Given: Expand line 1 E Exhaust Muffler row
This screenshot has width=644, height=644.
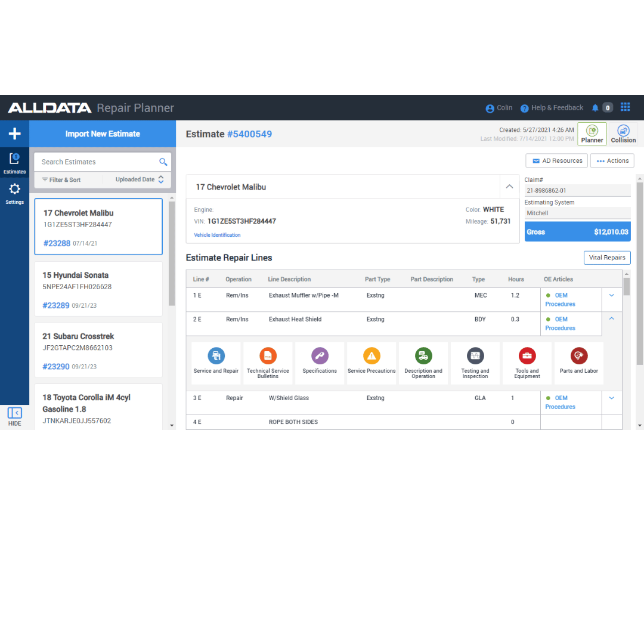Looking at the screenshot, I should (x=612, y=295).
